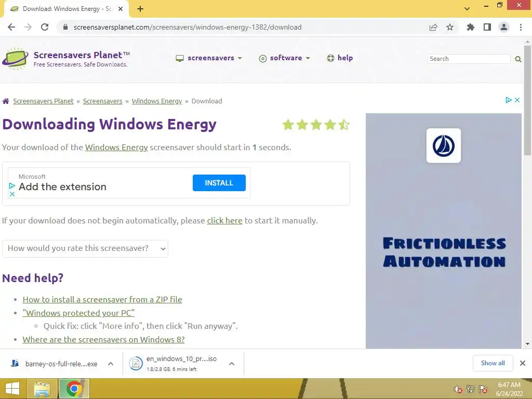Click the FRICTIONLESS AUTOMATION ad text
Viewport: 532px width, 399px height.
point(444,252)
